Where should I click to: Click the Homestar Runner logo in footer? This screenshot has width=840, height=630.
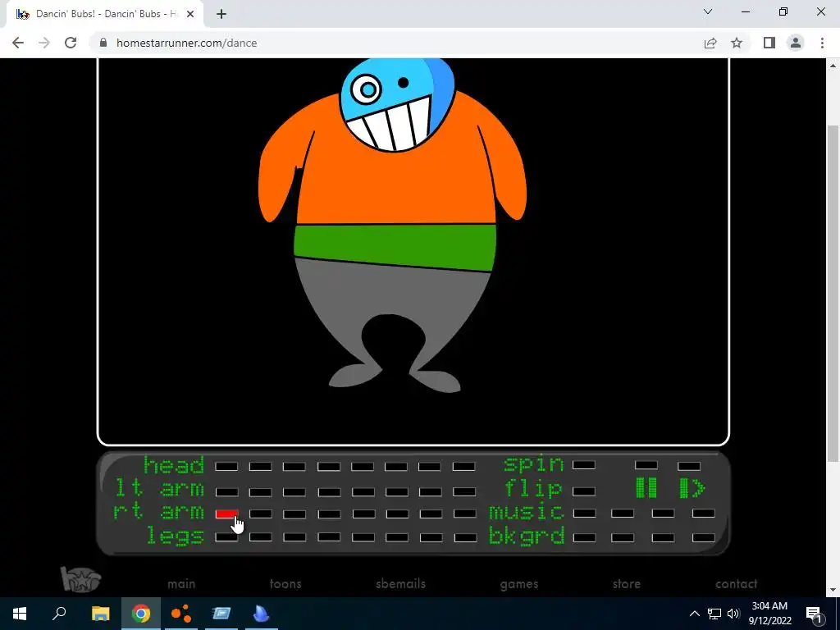click(x=80, y=579)
